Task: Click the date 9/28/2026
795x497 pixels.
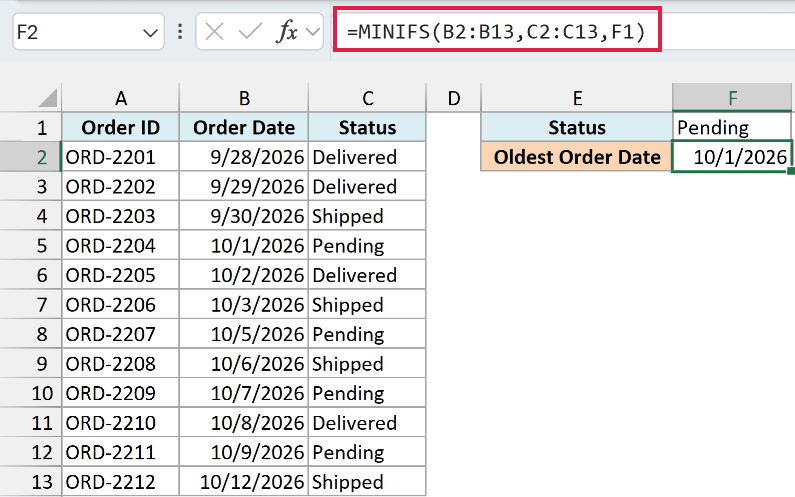Action: click(244, 157)
